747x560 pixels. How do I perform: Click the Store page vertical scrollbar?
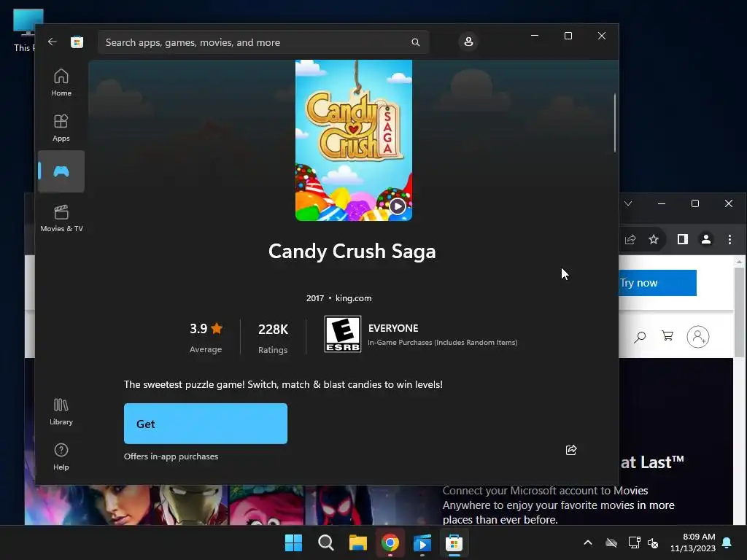tap(614, 122)
